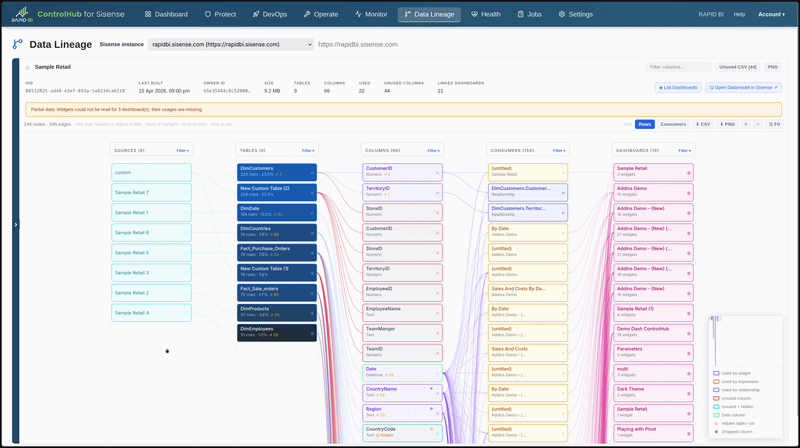Click relationship icon on DimCustomers.Customer... node
The image size is (800, 448).
[x=563, y=193]
